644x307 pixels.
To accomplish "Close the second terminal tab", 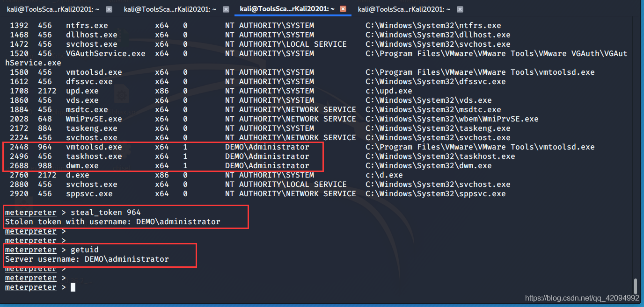I will 226,9.
